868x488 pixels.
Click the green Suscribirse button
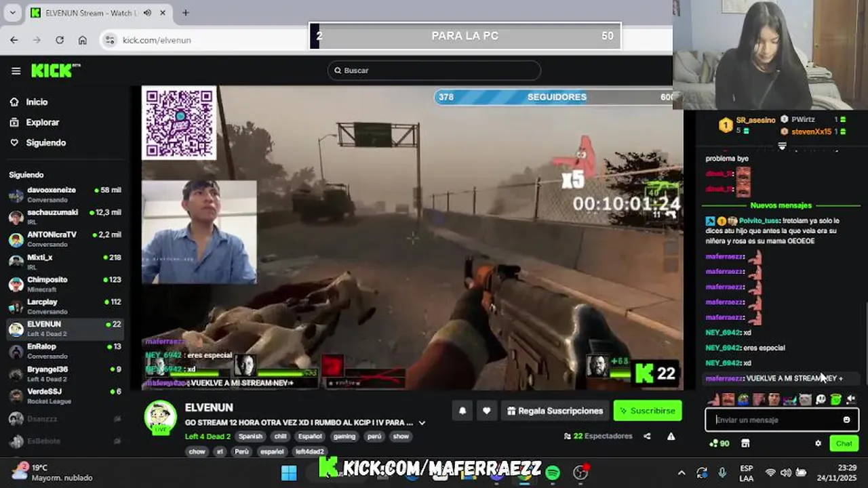click(648, 411)
